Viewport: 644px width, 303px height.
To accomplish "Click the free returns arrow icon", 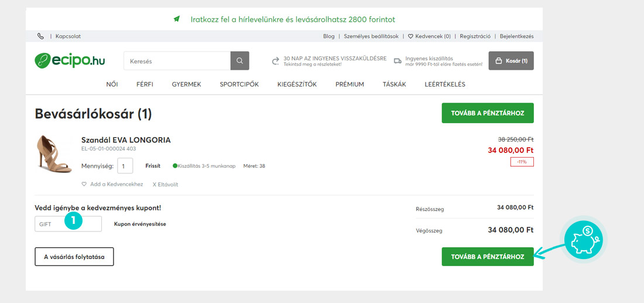I will point(276,62).
